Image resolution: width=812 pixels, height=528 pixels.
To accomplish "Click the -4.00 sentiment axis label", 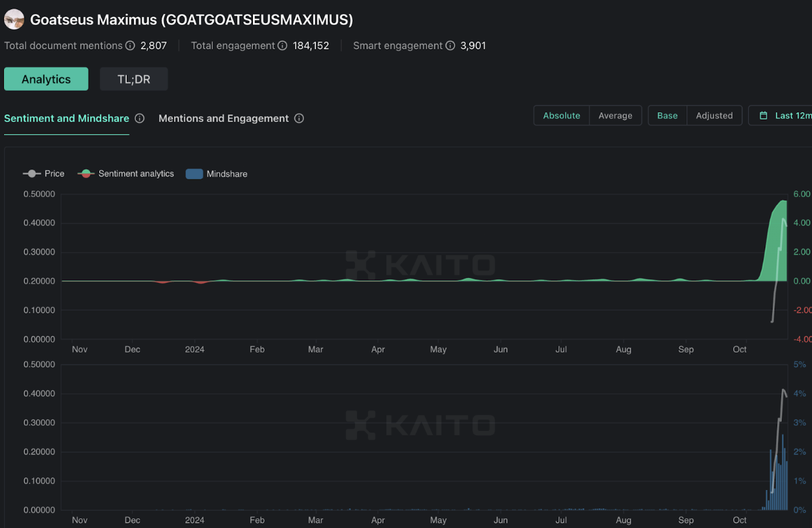I will tap(801, 340).
